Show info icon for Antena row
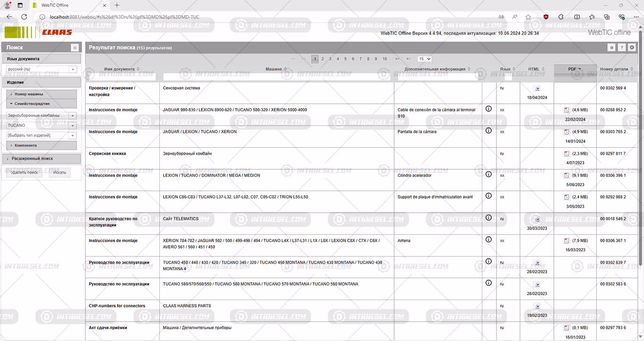Image resolution: width=644 pixels, height=341 pixels. pyautogui.click(x=488, y=240)
